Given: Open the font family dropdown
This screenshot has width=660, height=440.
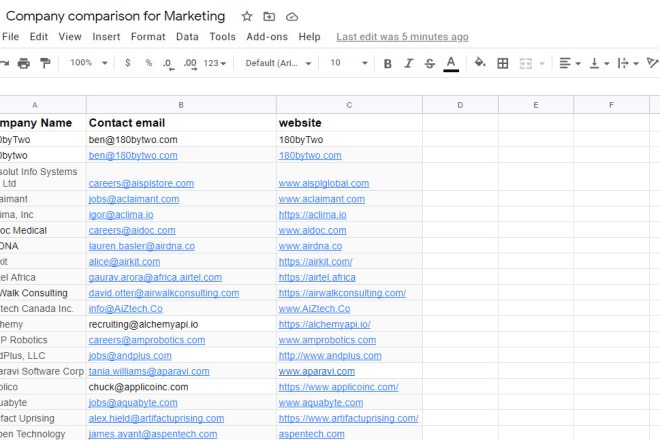Looking at the screenshot, I should pyautogui.click(x=278, y=63).
